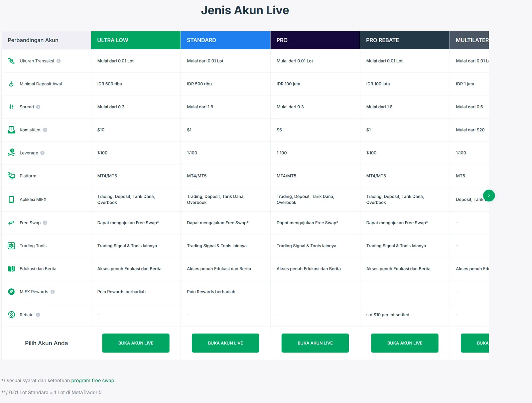The width and height of the screenshot is (532, 403).
Task: Select the MULTILATERAL column header
Action: (x=469, y=40)
